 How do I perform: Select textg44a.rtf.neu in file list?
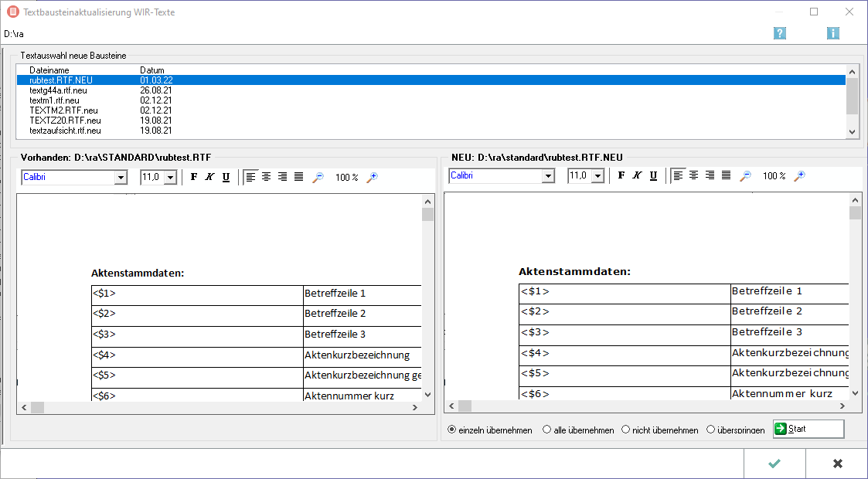[x=431, y=90]
